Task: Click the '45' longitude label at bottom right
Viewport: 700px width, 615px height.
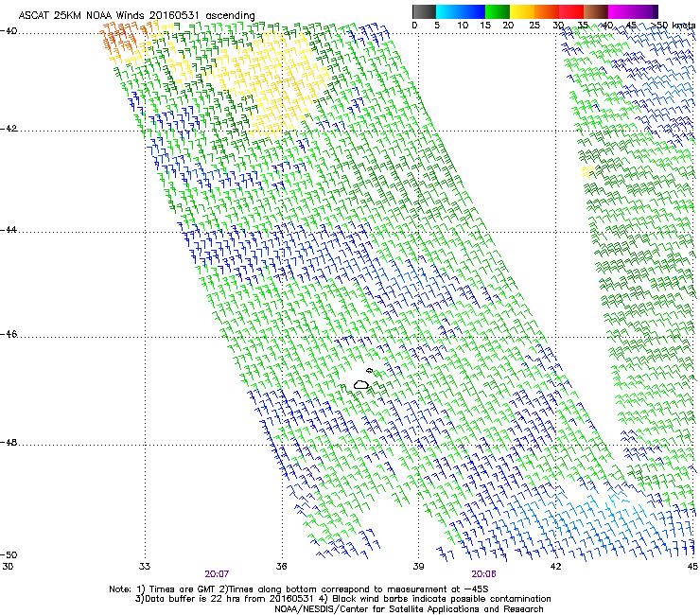Action: pos(692,567)
